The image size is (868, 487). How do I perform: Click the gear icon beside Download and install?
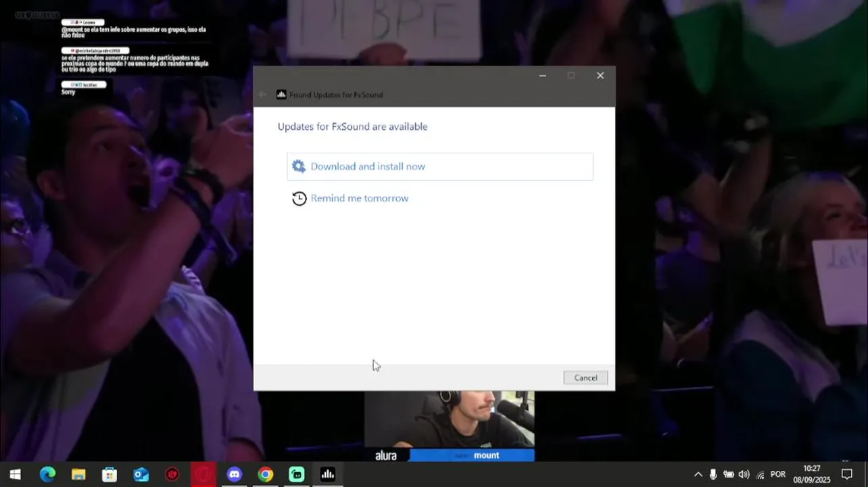coord(298,166)
